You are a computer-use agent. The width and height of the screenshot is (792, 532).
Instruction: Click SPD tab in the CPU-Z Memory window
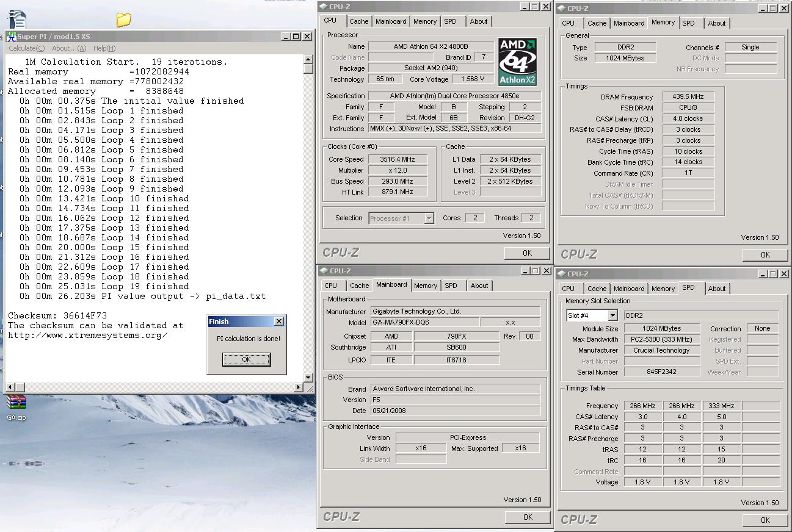(688, 23)
